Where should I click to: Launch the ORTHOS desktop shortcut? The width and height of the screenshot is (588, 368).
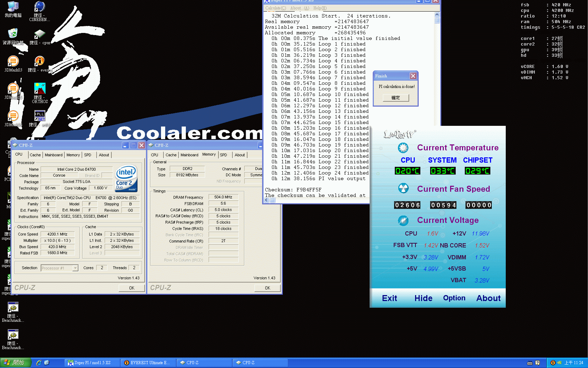point(40,93)
